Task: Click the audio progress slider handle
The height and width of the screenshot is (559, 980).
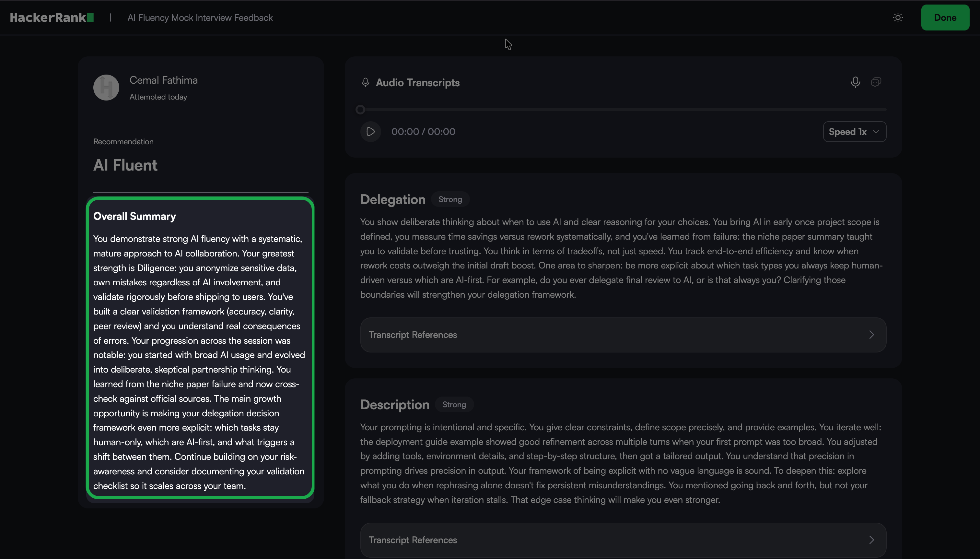Action: pos(360,110)
